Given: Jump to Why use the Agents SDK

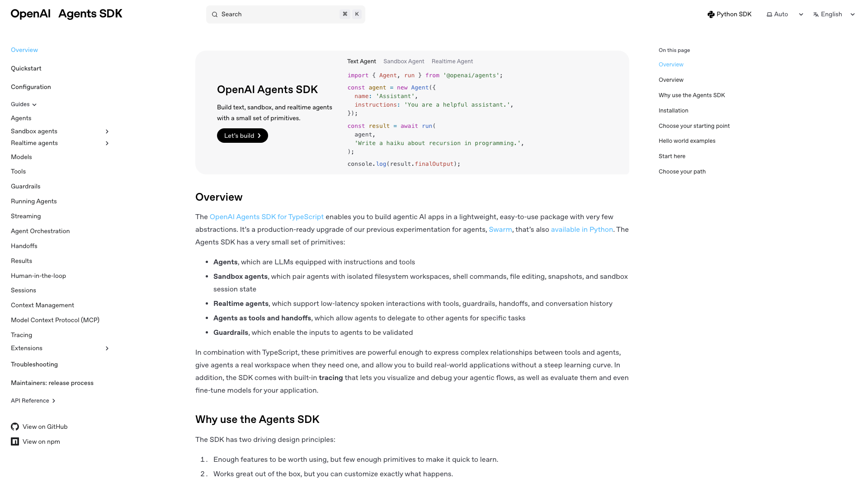Looking at the screenshot, I should [692, 95].
